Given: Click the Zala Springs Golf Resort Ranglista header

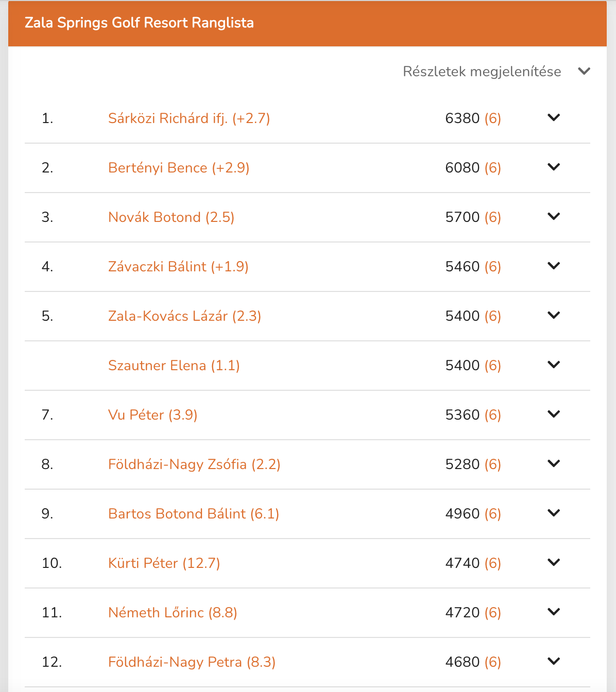Looking at the screenshot, I should point(139,23).
